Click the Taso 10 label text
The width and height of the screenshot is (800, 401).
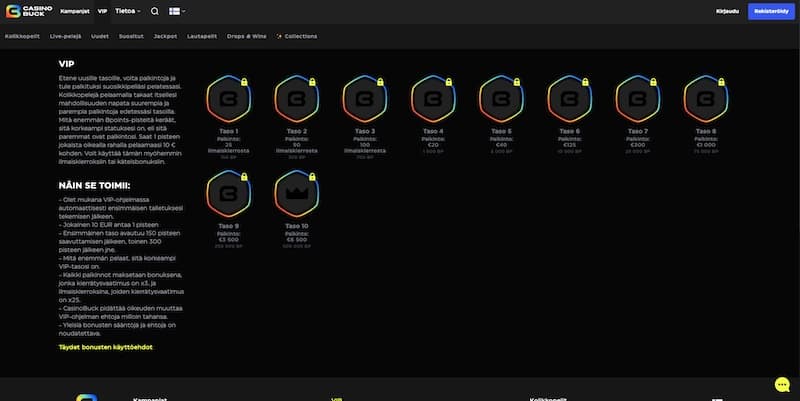296,226
